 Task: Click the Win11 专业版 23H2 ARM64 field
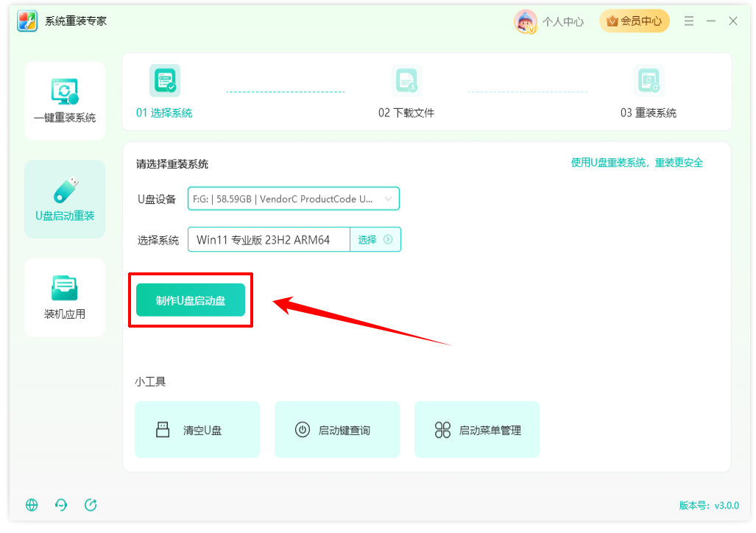269,240
